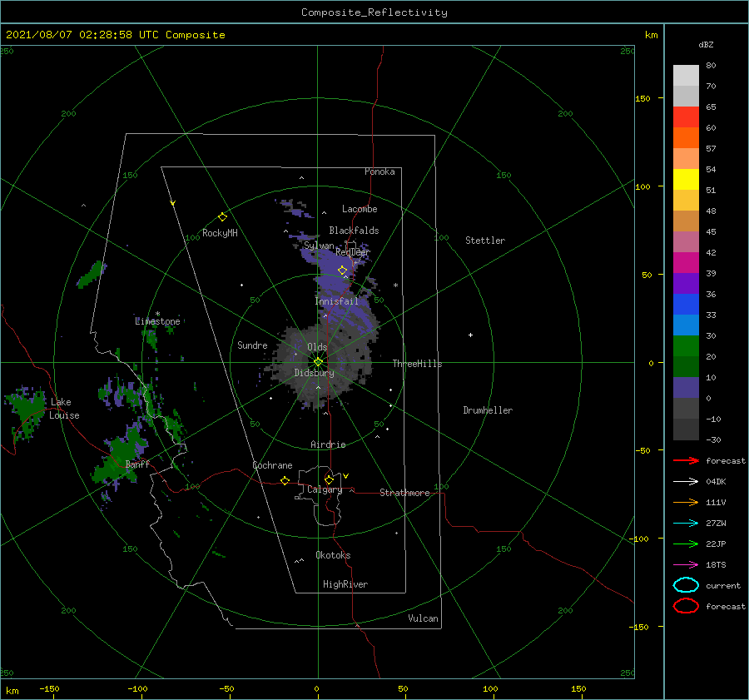
Task: Select the blue 36 dBZ color swatch
Action: pyautogui.click(x=686, y=304)
